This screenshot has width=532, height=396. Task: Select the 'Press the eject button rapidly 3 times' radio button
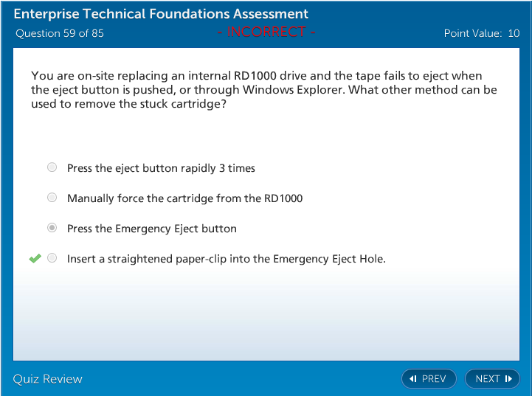click(52, 167)
